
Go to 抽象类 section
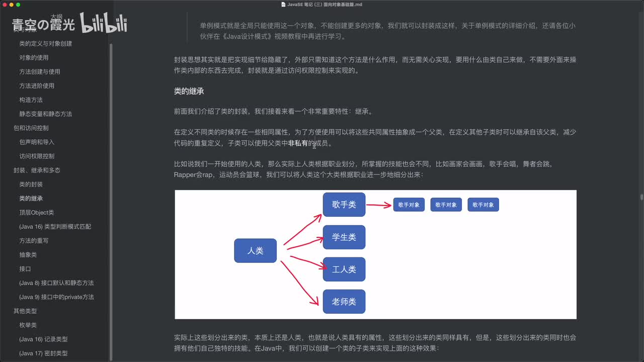pyautogui.click(x=28, y=255)
